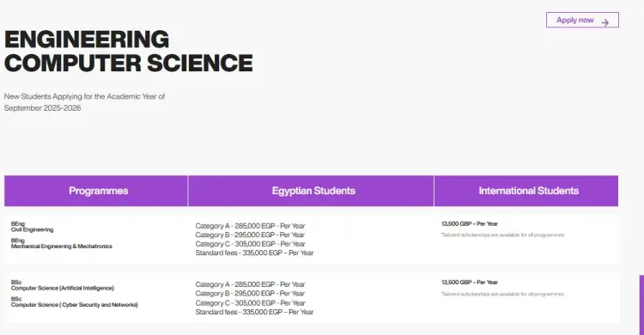Screen dimensions: 644x335
Task: Click the purple bar at right edge
Action: pos(641,305)
